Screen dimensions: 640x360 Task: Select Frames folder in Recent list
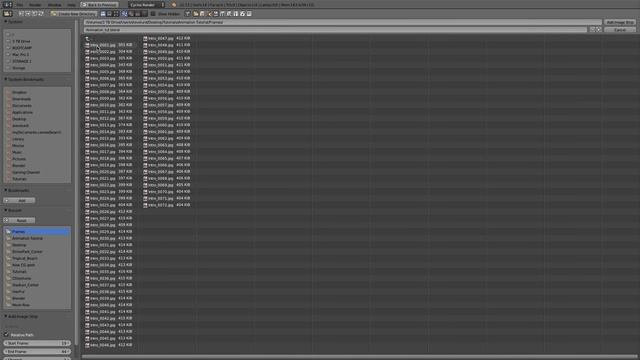pyautogui.click(x=37, y=231)
